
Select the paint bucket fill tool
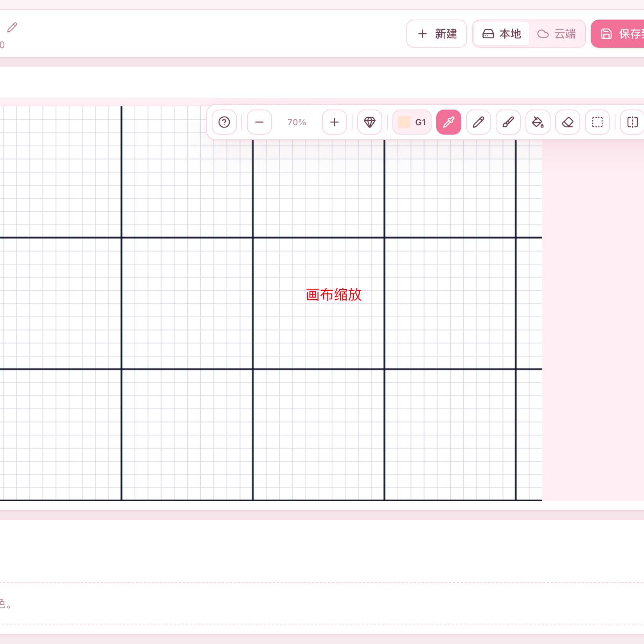point(538,122)
